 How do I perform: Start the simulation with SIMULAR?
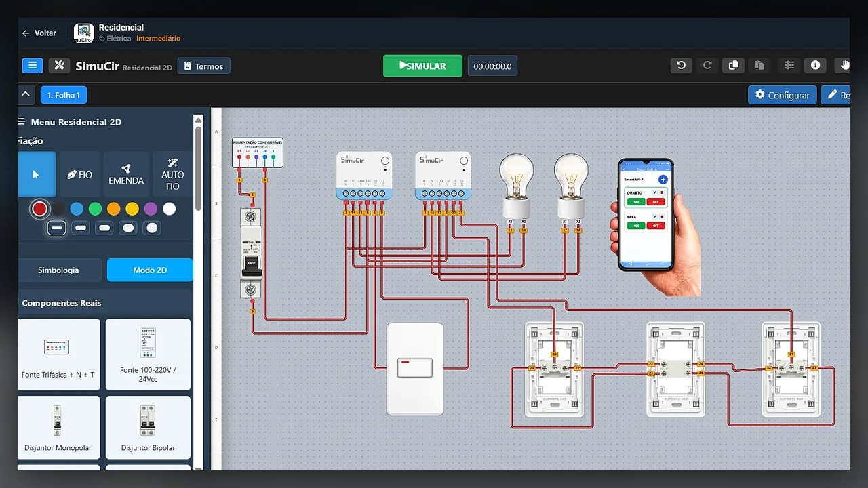(422, 66)
